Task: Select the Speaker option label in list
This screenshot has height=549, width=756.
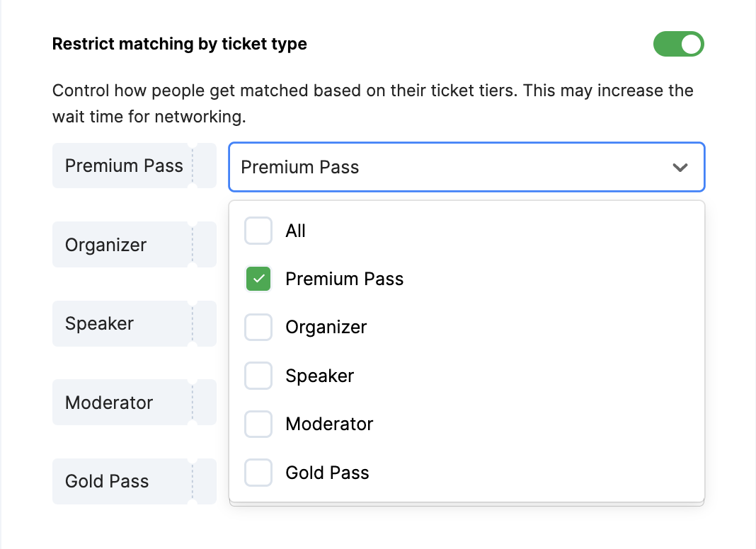Action: click(x=319, y=376)
